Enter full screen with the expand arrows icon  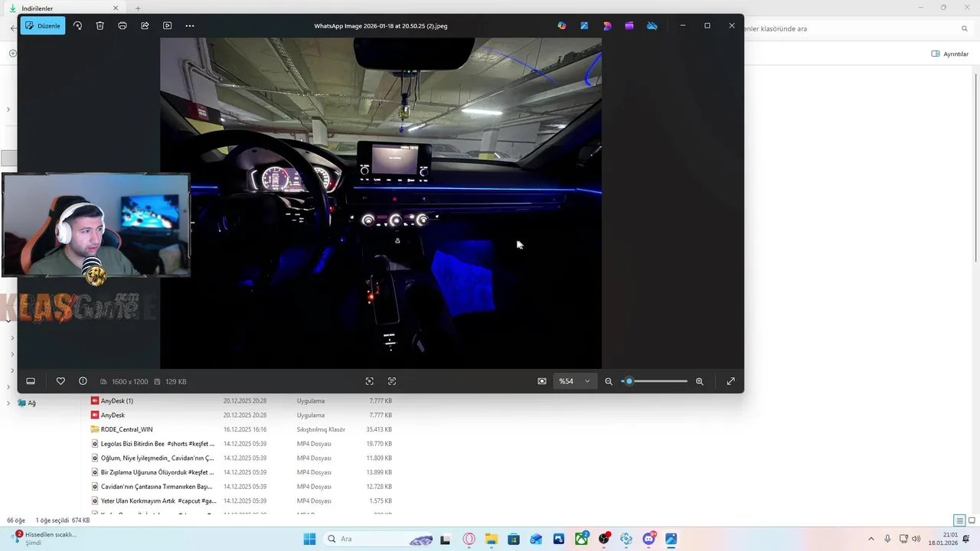730,381
